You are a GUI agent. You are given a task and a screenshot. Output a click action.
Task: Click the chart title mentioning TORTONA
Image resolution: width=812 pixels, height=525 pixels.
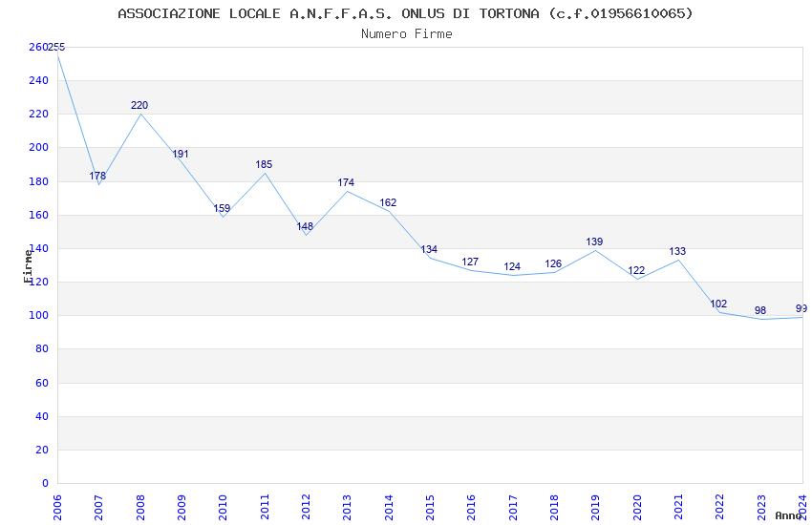(405, 13)
